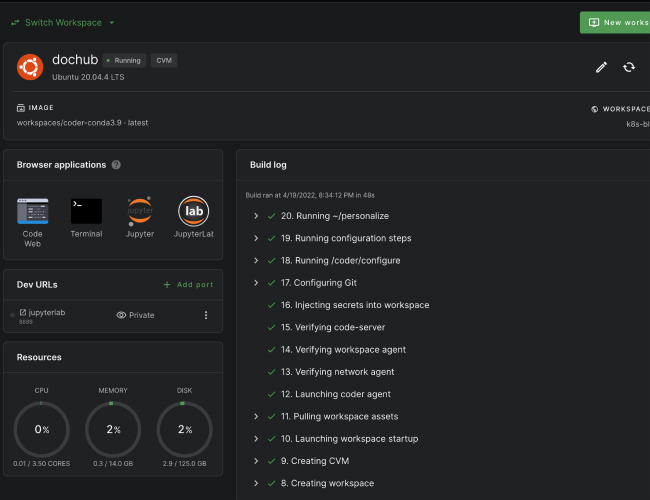Image resolution: width=650 pixels, height=500 pixels.
Task: Click the pencil edit workspace icon
Action: tap(601, 67)
